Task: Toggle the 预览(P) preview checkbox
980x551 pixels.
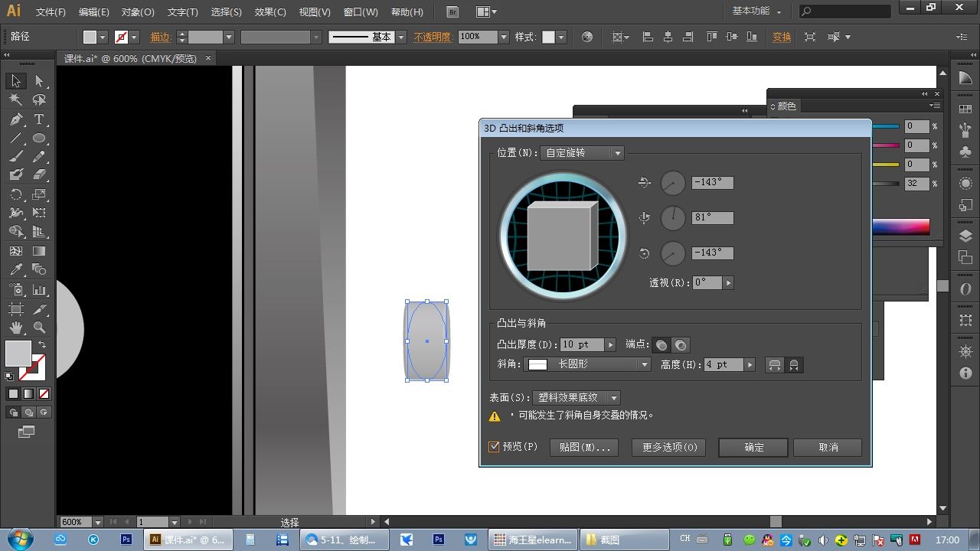Action: 494,447
